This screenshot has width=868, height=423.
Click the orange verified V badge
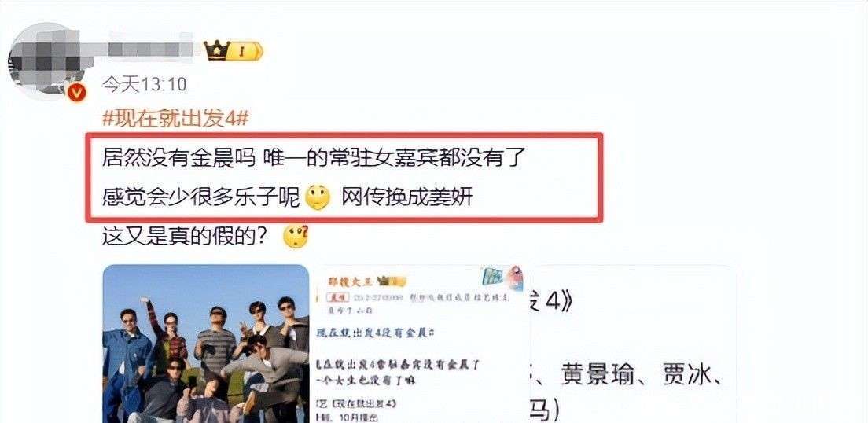77,91
